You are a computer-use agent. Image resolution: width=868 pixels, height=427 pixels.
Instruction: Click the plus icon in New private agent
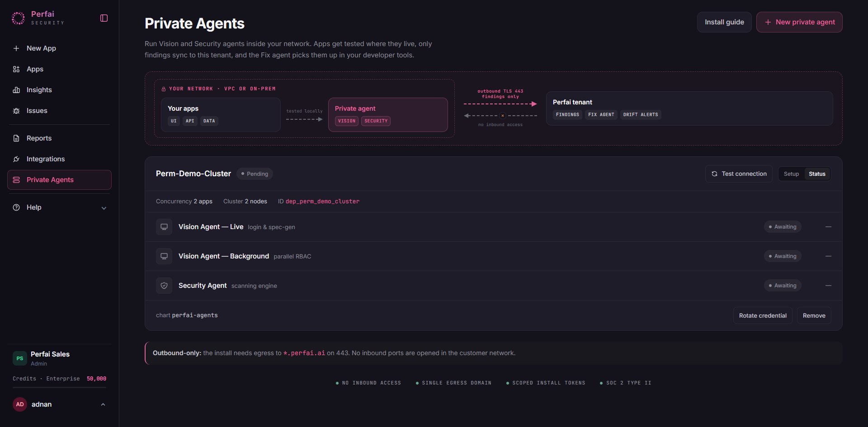tap(768, 22)
